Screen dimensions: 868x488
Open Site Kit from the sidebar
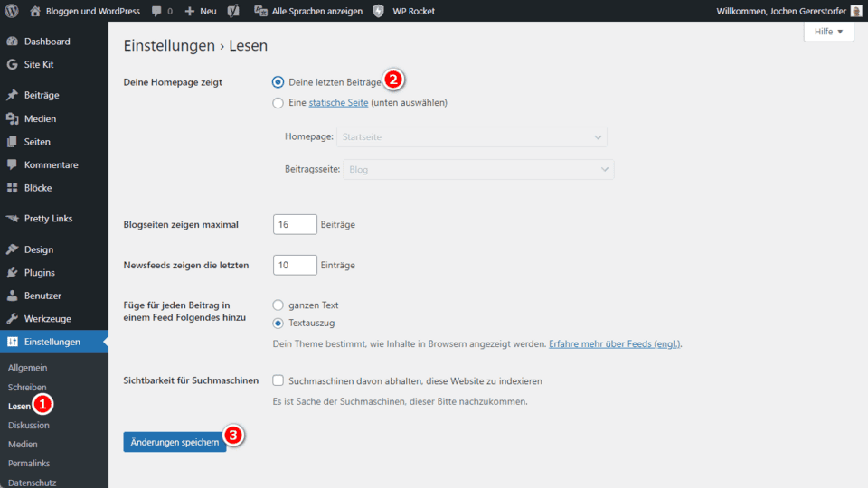pyautogui.click(x=39, y=65)
